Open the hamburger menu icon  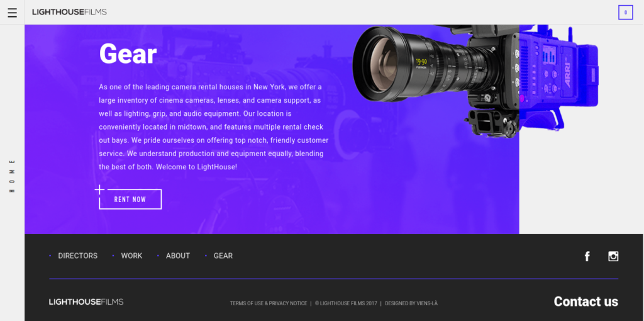(13, 13)
